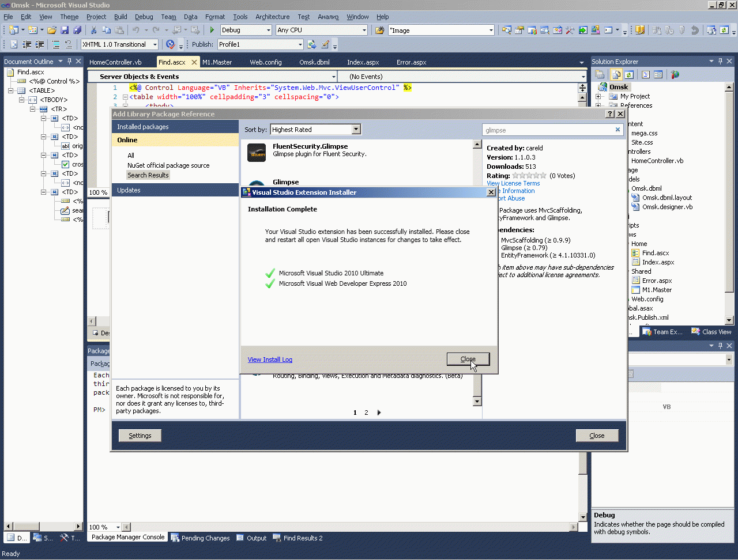Click the Decrease Indent toolbar icon
Image resolution: width=738 pixels, height=560 pixels.
click(27, 44)
